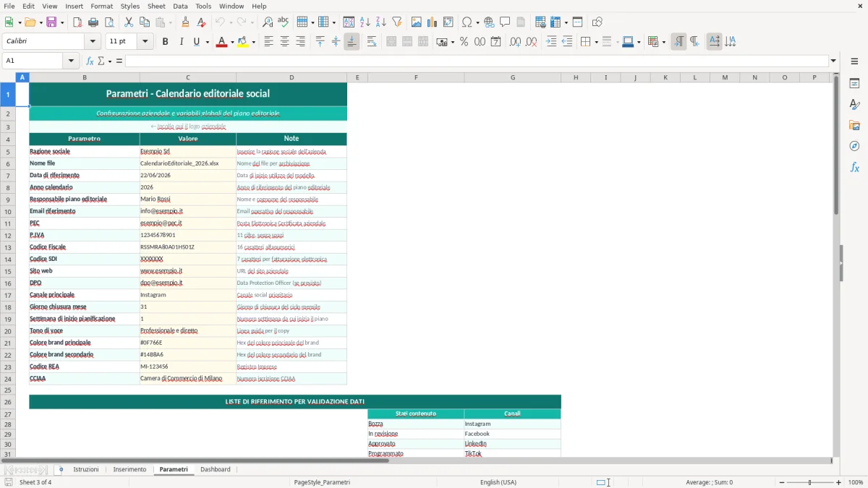Open Sidebar Functions fx icon
The width and height of the screenshot is (868, 488).
tap(854, 168)
